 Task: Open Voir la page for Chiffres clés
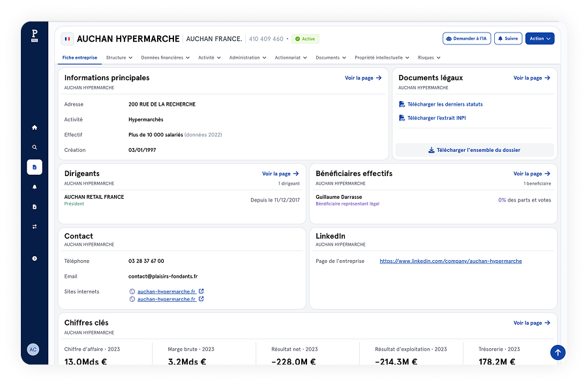coord(532,323)
